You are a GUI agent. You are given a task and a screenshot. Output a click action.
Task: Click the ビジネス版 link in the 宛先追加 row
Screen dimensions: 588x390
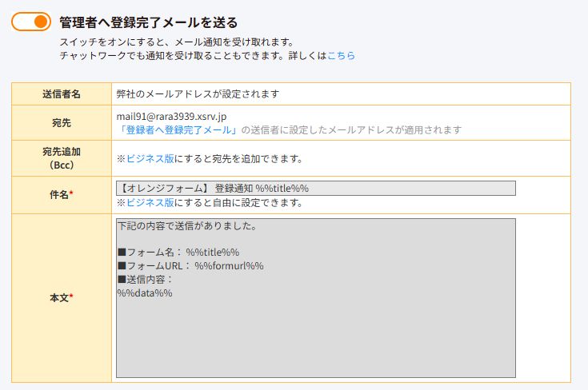[x=150, y=158]
